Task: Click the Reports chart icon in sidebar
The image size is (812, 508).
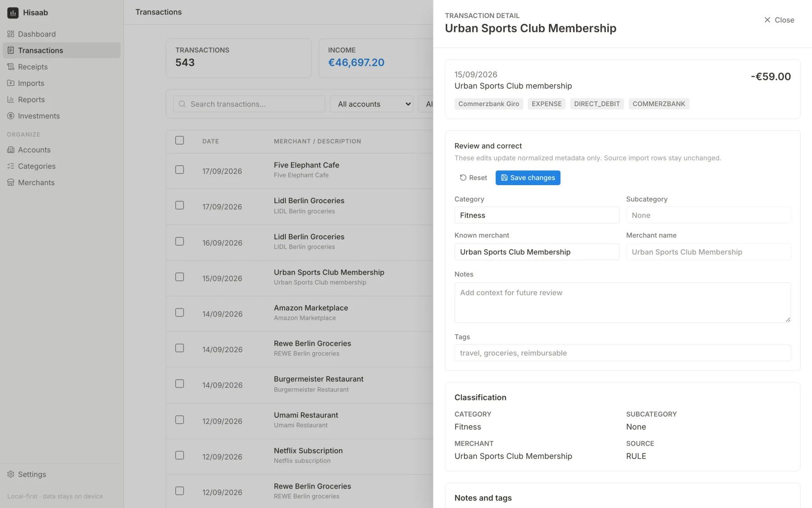Action: pyautogui.click(x=11, y=99)
